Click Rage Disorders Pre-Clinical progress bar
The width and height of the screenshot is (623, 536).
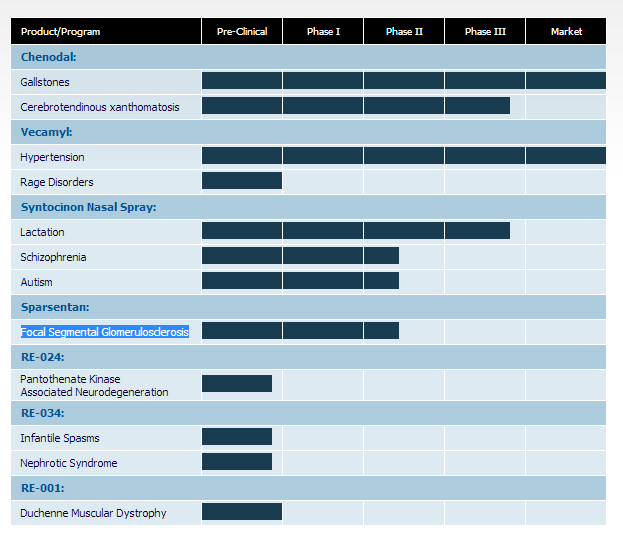coord(242,181)
